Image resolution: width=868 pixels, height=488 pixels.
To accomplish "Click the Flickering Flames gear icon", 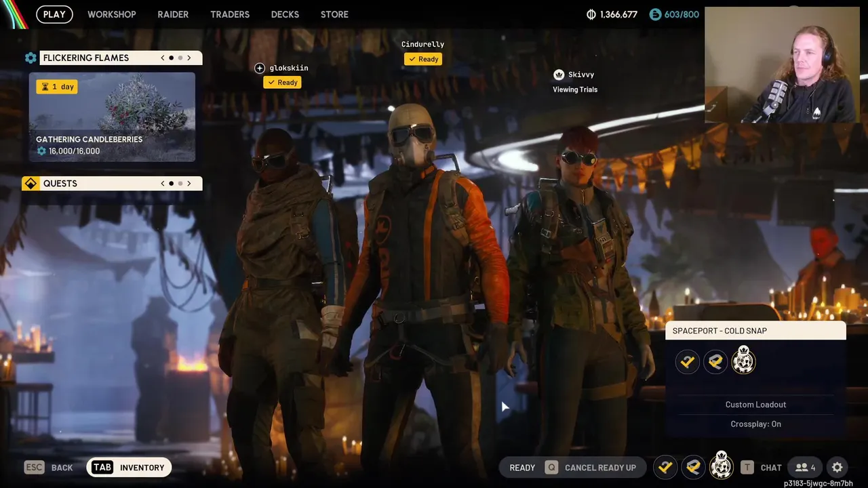I will point(31,58).
